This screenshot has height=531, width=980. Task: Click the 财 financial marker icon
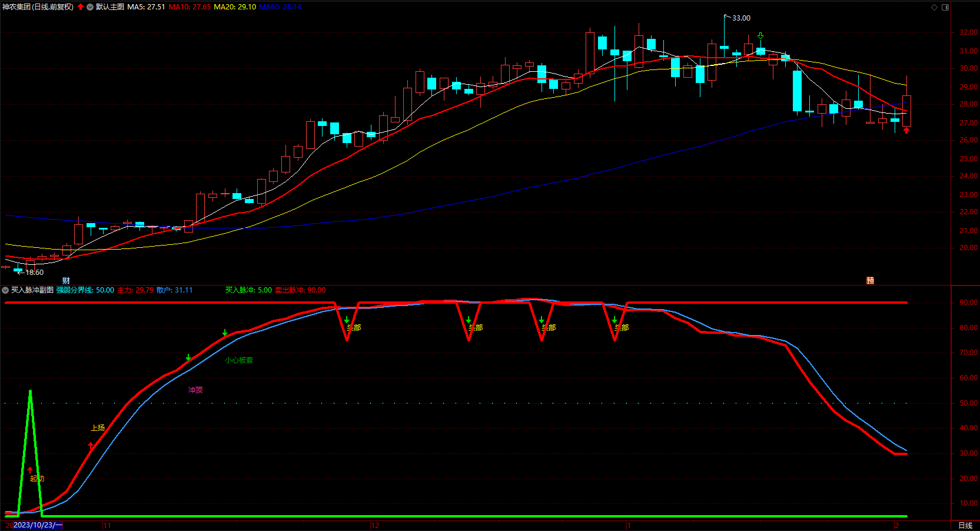click(66, 281)
